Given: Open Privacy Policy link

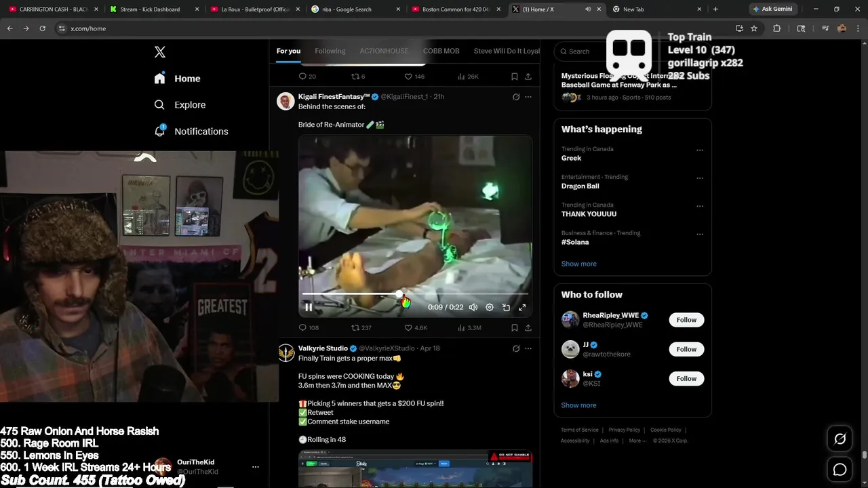Looking at the screenshot, I should [x=625, y=430].
